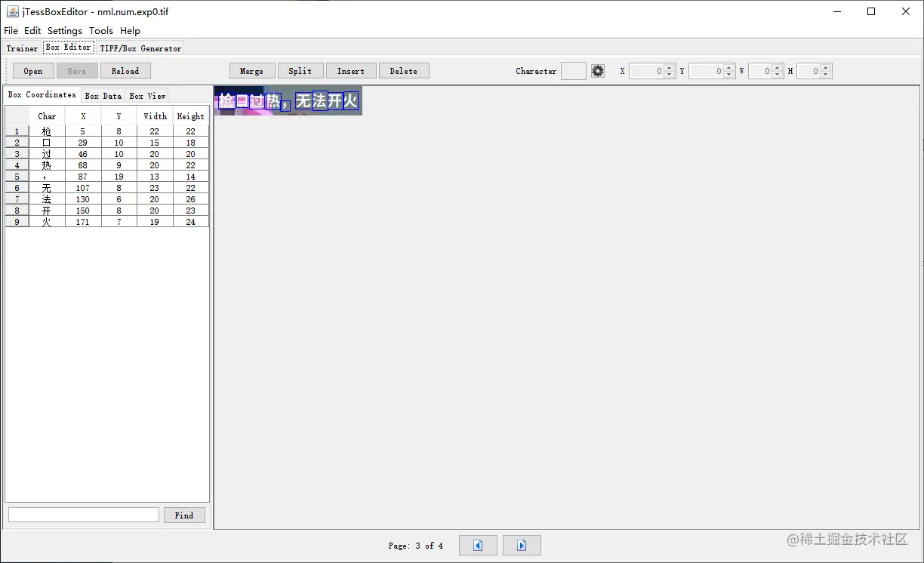Screen dimensions: 924x563
Task: Click the 过 character box in image
Action: pos(257,101)
